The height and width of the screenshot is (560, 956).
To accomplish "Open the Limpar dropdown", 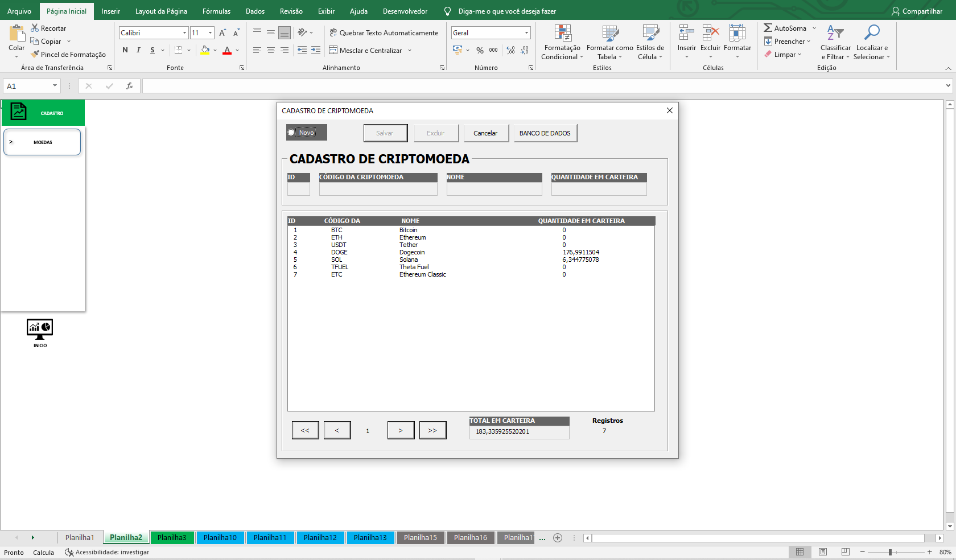I will point(782,55).
